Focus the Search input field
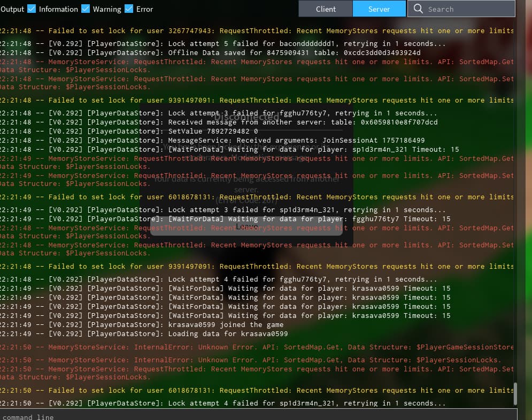The width and height of the screenshot is (532, 420). [x=461, y=9]
